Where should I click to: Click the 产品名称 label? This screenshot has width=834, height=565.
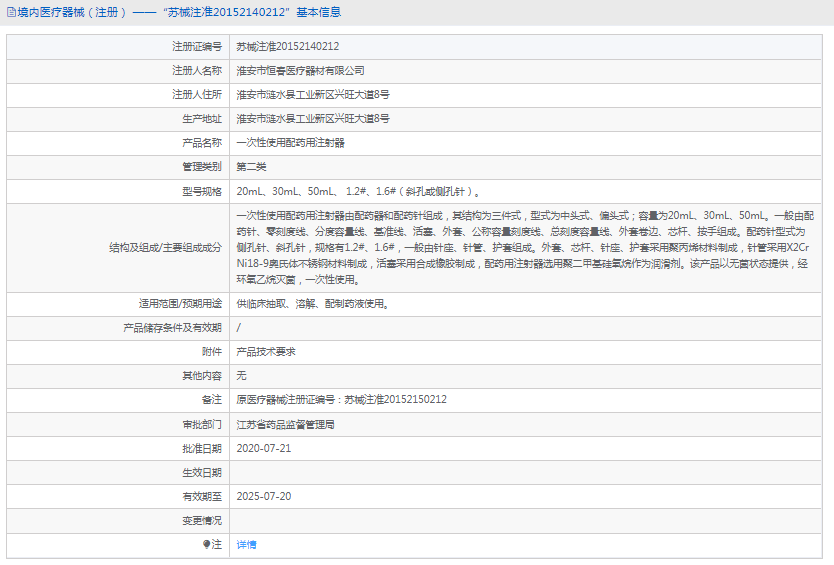(202, 142)
